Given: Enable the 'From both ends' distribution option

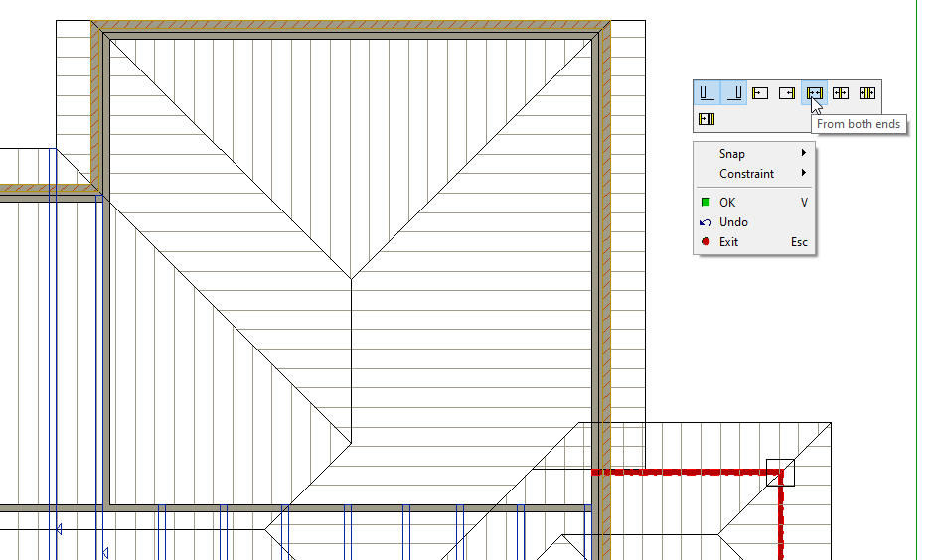Looking at the screenshot, I should [x=814, y=93].
